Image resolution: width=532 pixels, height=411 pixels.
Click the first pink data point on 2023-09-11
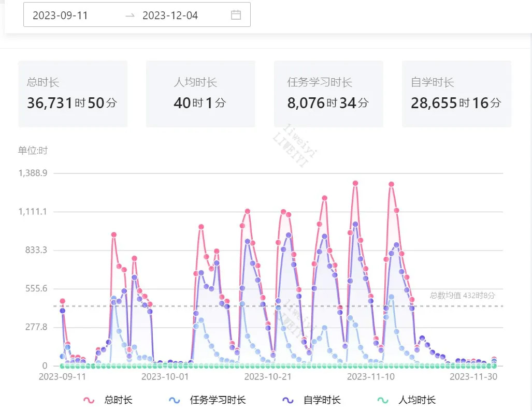(x=63, y=301)
